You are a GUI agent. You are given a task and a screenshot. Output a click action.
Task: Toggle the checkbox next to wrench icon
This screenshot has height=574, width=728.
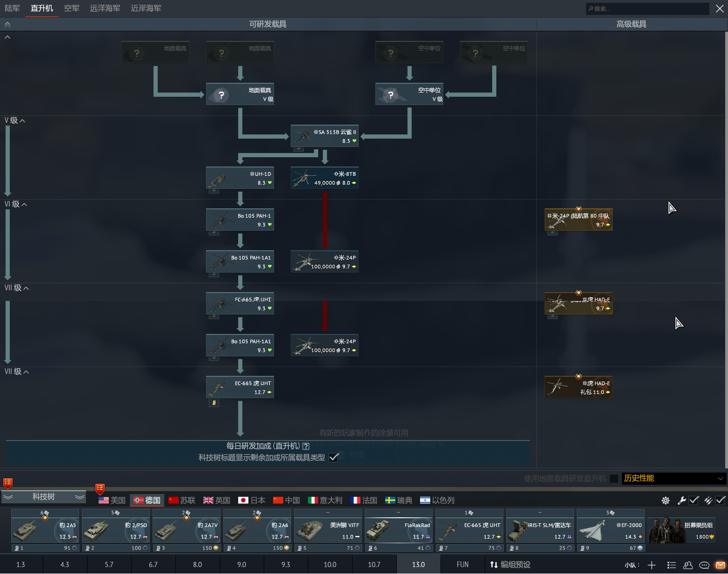(694, 501)
